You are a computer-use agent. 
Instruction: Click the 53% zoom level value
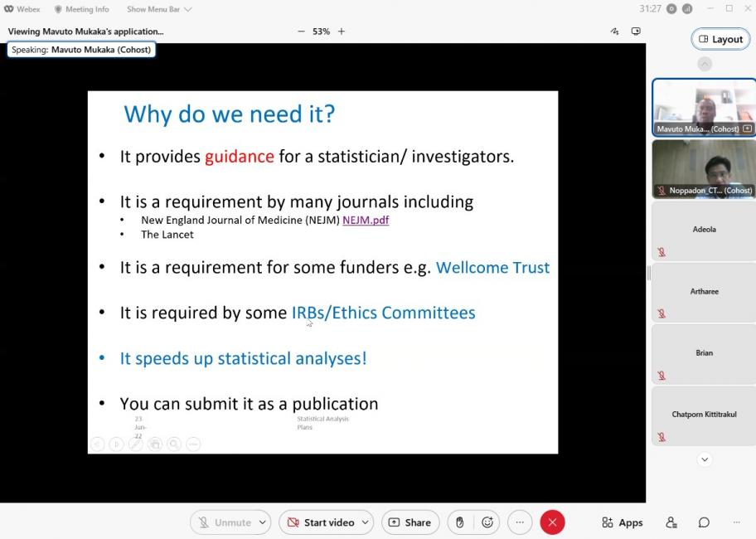point(321,32)
